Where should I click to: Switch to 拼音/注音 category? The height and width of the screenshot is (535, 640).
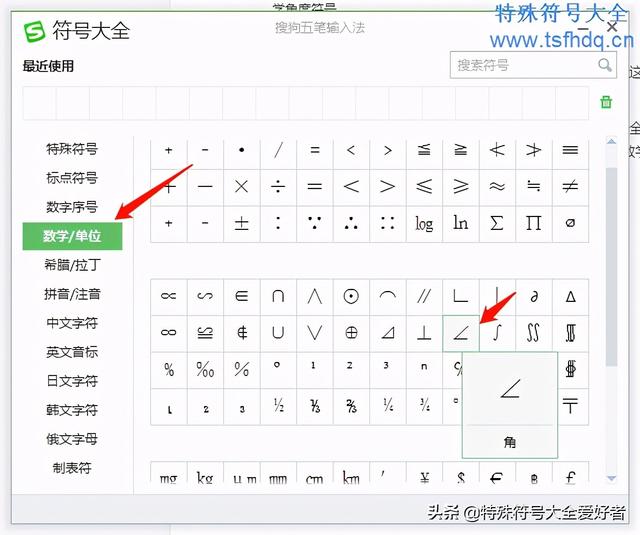pos(72,294)
